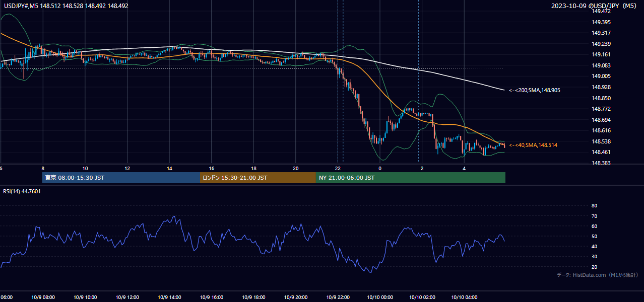Select the NY 21:00-06:00 JST session bar

coord(411,178)
